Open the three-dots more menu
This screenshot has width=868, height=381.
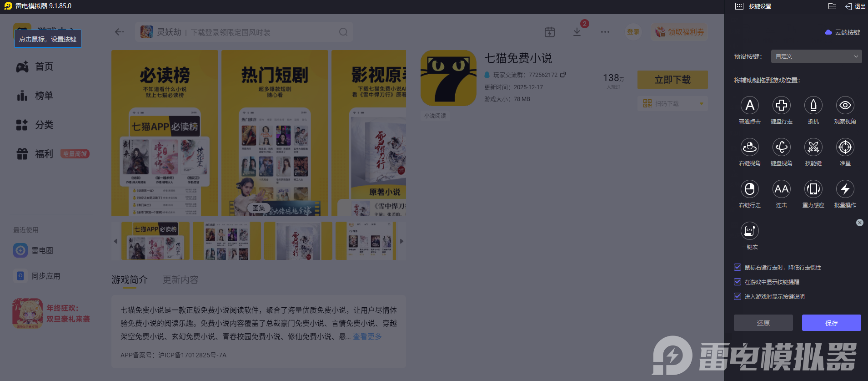tap(605, 32)
